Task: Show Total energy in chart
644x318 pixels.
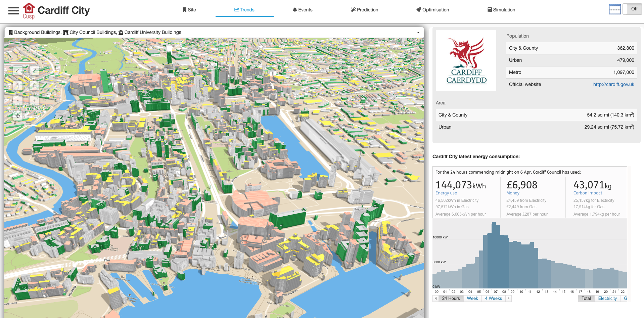Action: [x=586, y=298]
